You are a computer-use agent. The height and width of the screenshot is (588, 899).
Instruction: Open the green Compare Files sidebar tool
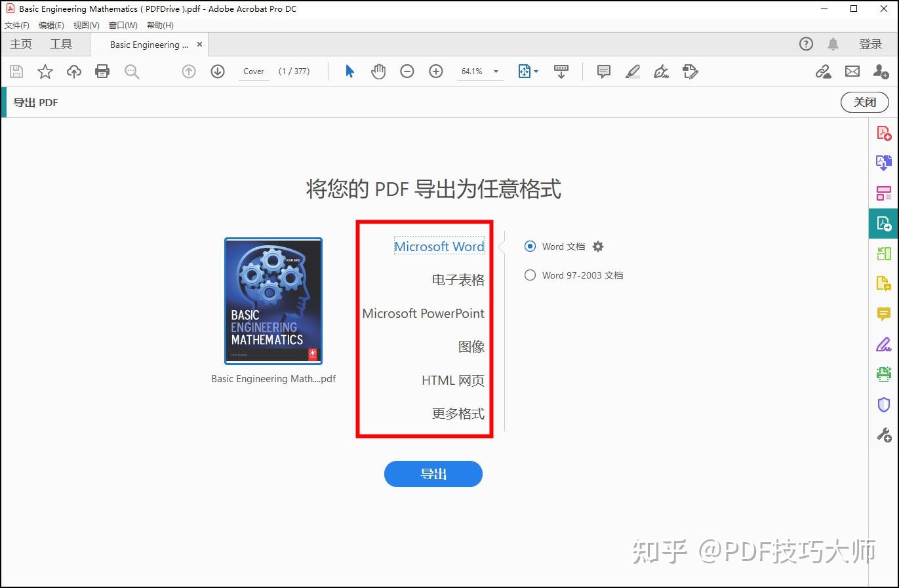pos(884,254)
